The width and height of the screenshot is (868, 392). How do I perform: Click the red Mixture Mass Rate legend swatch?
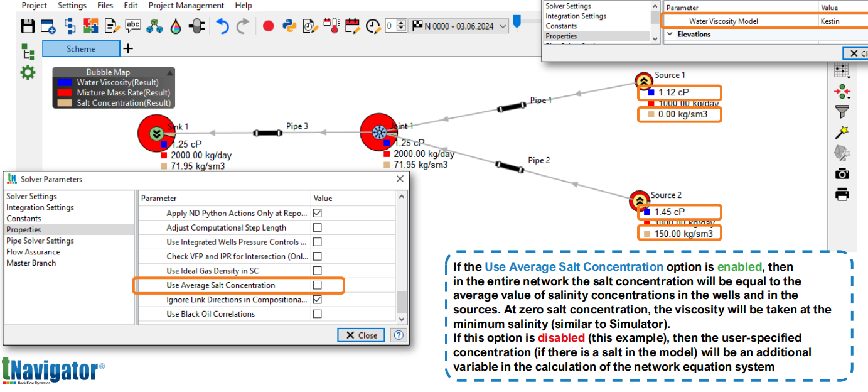(65, 92)
